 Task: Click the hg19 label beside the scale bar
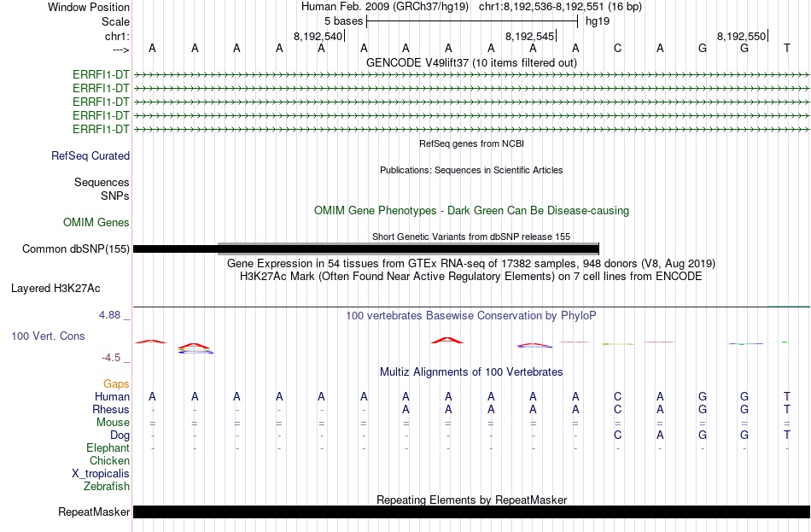(x=598, y=21)
